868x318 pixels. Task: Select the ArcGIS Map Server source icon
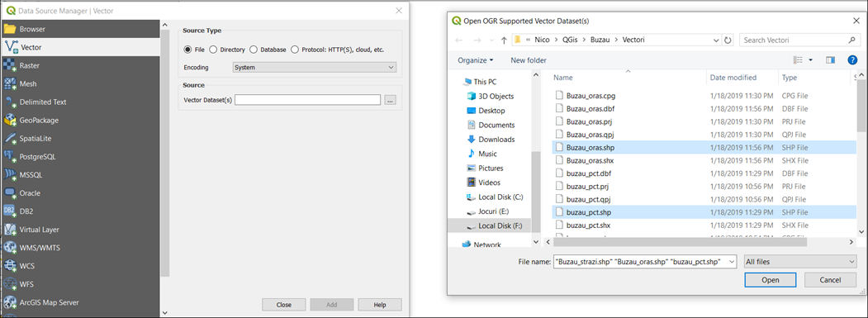click(10, 302)
